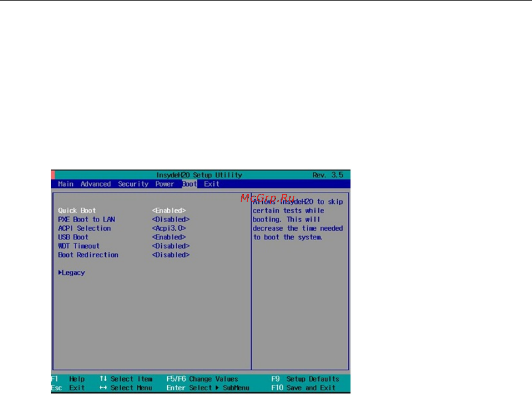
Task: Click up-down arrows Select Item hint
Action: pos(126,379)
